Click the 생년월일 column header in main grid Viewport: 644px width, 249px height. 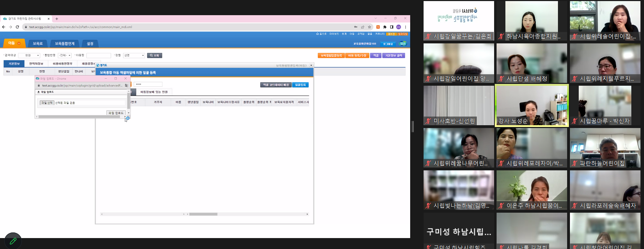(64, 71)
